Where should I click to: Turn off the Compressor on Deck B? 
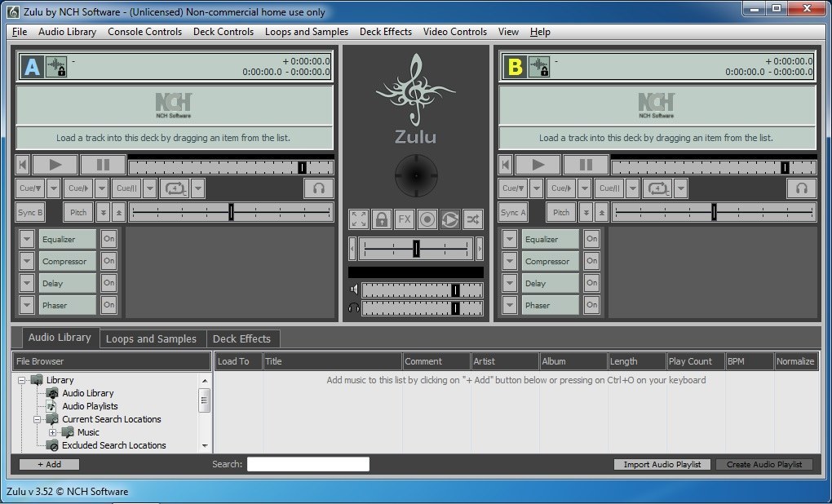pyautogui.click(x=591, y=260)
